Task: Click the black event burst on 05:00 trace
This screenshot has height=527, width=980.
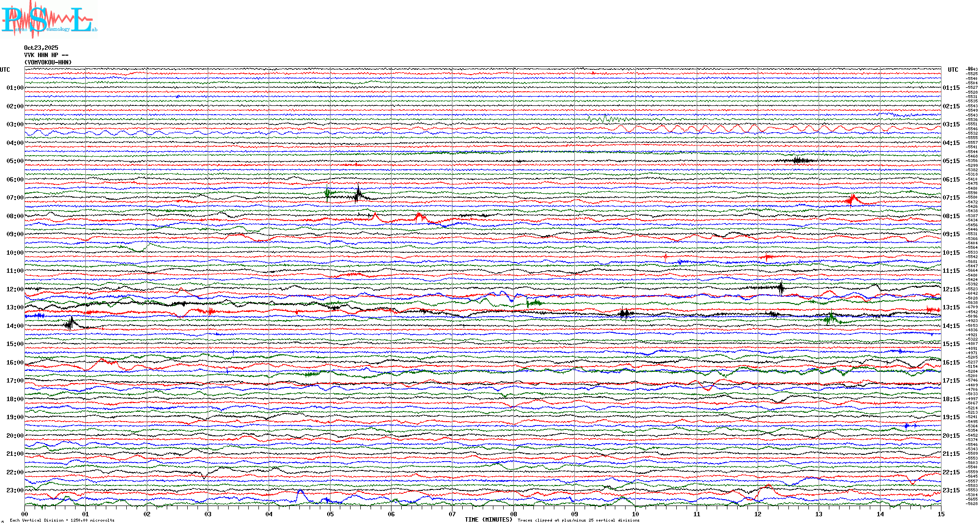Action: [x=797, y=160]
